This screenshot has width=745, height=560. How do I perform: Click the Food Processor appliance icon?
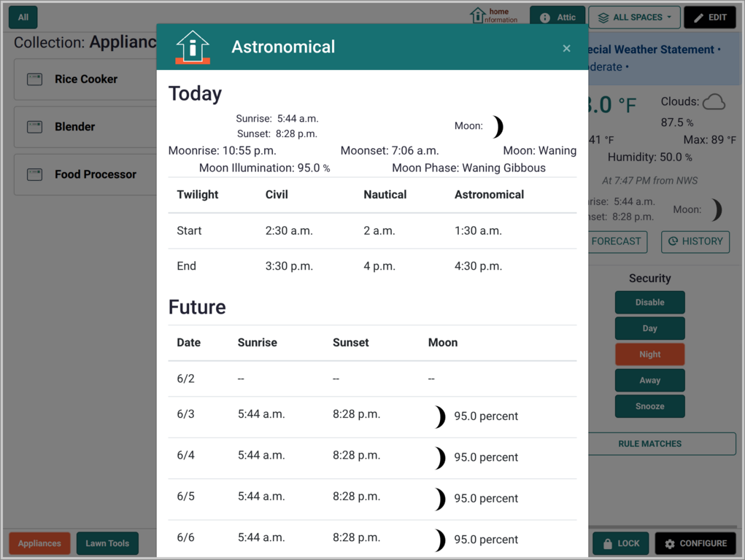pos(34,174)
